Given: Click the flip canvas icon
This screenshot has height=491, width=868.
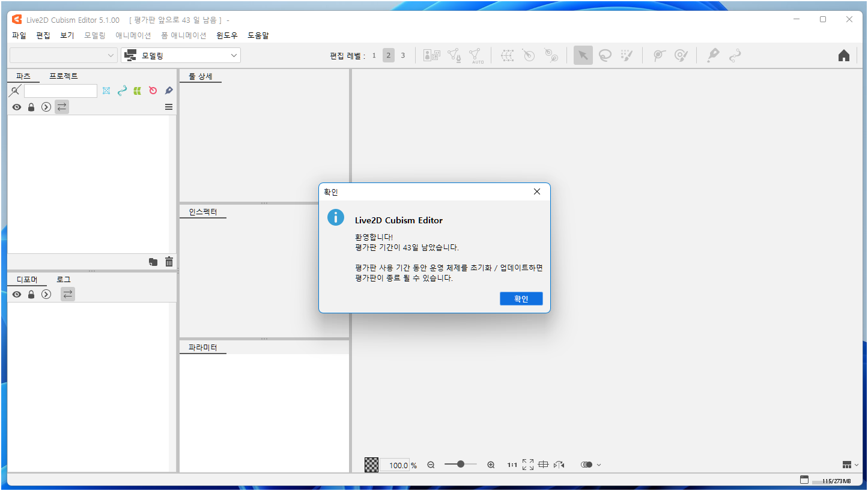Looking at the screenshot, I should point(559,465).
